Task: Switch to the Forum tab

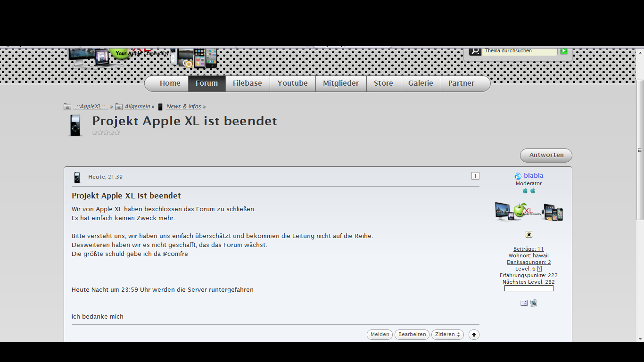Action: click(x=207, y=83)
